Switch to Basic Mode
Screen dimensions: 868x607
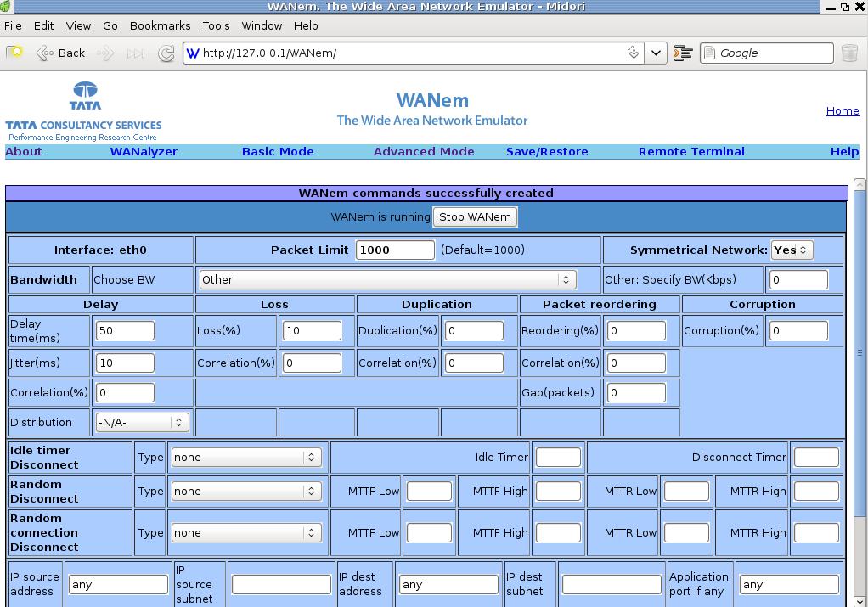[x=278, y=152]
